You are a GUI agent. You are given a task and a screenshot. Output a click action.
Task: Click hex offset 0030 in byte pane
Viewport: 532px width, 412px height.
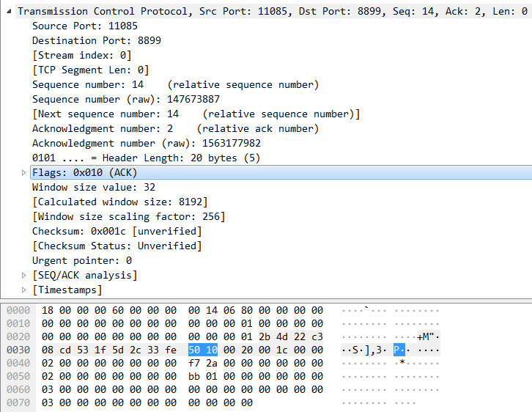tap(18, 350)
